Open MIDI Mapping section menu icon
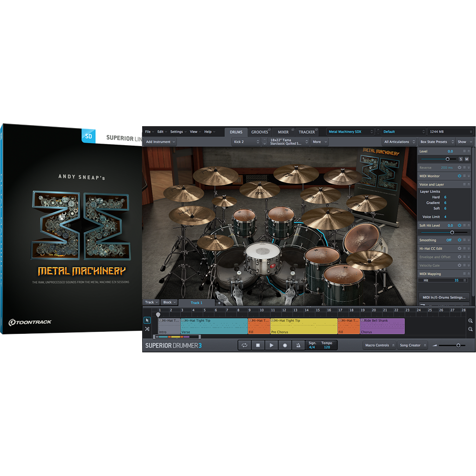 pyautogui.click(x=464, y=273)
